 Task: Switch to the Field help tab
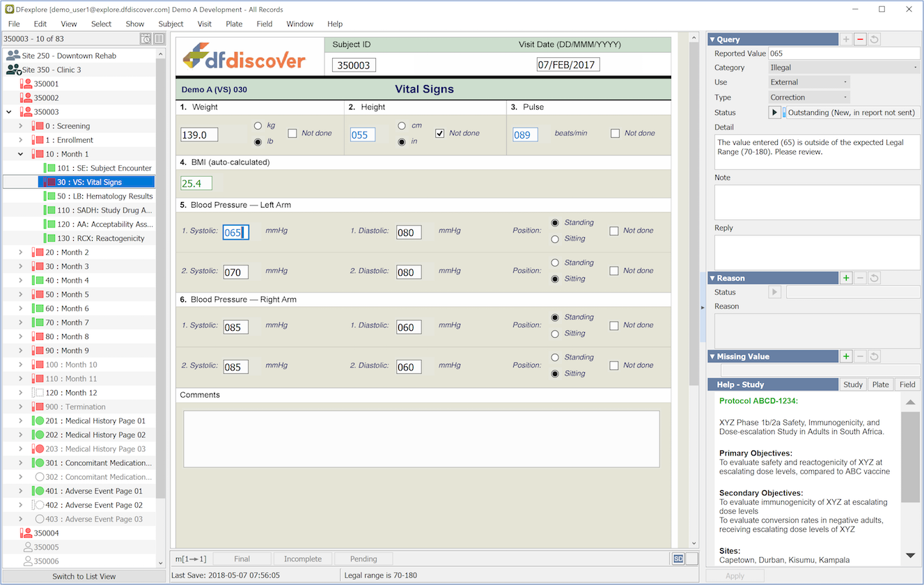907,384
